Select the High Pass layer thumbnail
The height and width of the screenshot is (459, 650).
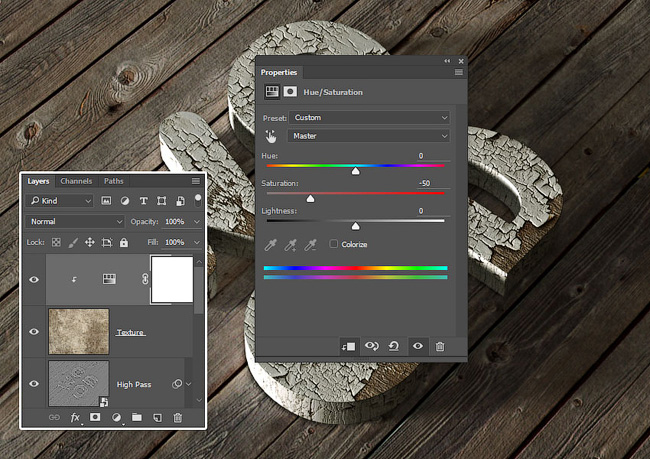coord(79,384)
